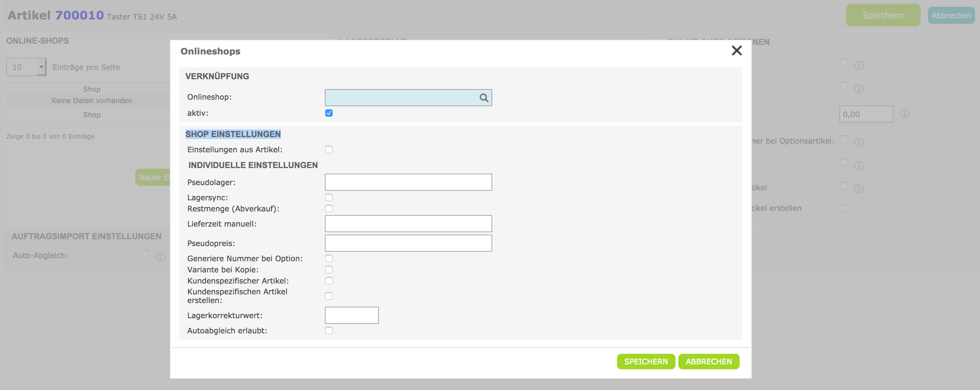Viewport: 980px width, 390px height.
Task: Enable Einstellungen aus Artikel checkbox
Action: pyautogui.click(x=329, y=149)
